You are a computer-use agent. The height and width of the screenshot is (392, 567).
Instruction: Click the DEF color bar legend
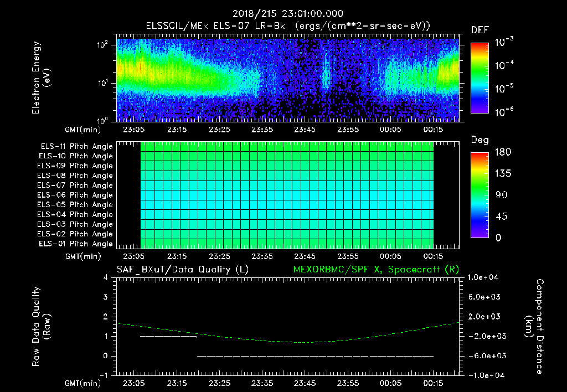480,78
